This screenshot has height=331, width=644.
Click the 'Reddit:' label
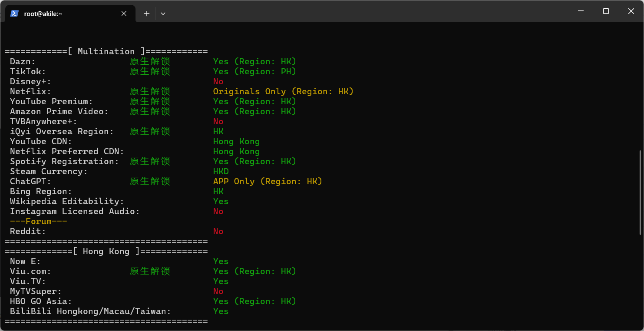(28, 231)
